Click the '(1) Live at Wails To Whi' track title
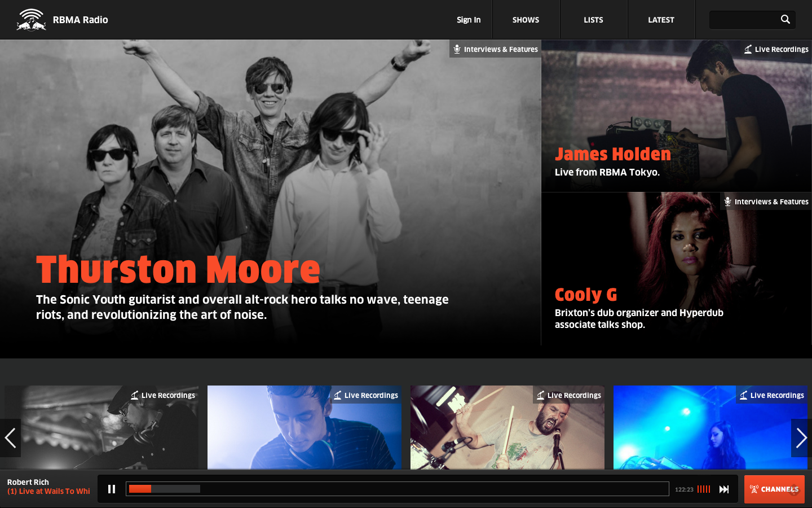 [48, 492]
